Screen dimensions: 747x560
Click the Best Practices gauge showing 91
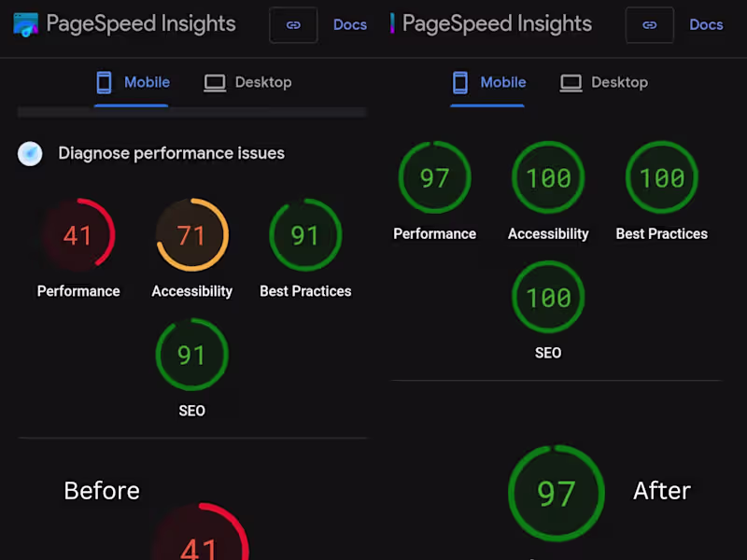click(305, 235)
